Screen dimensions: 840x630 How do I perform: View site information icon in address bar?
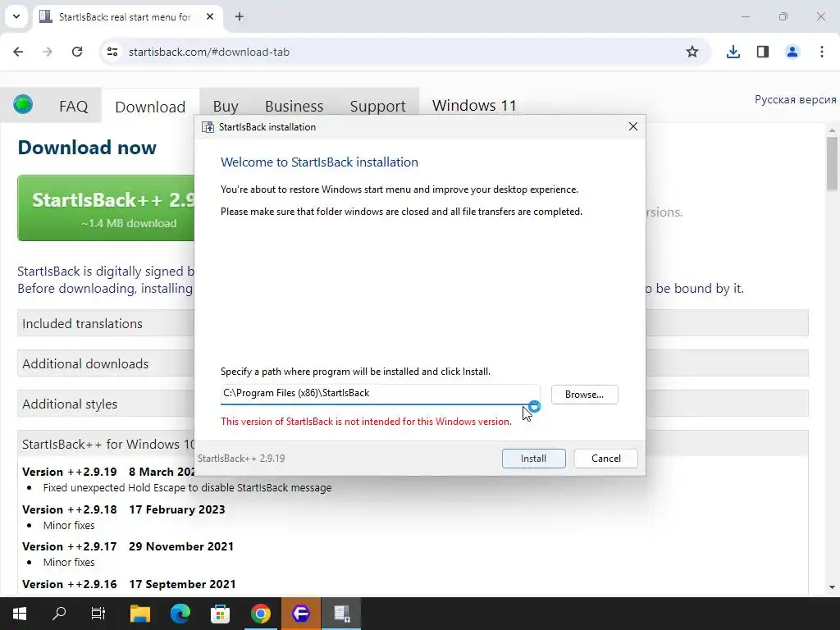112,52
